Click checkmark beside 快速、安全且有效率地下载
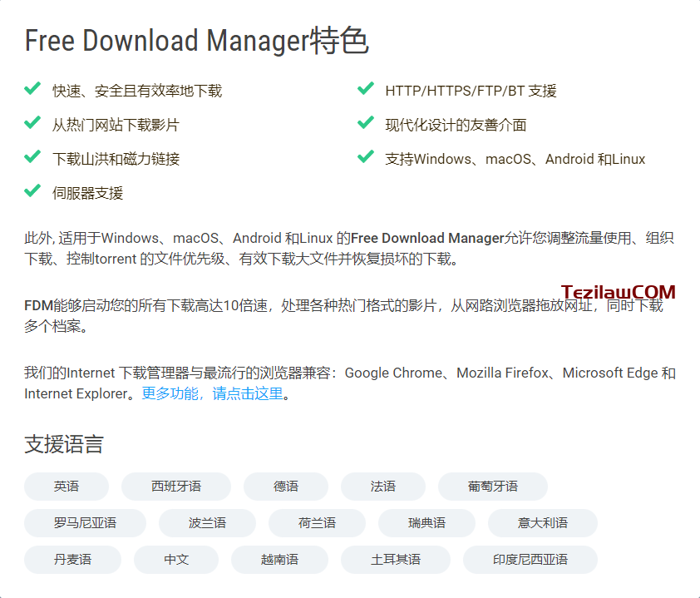Screen dimensions: 700x598 coord(32,88)
